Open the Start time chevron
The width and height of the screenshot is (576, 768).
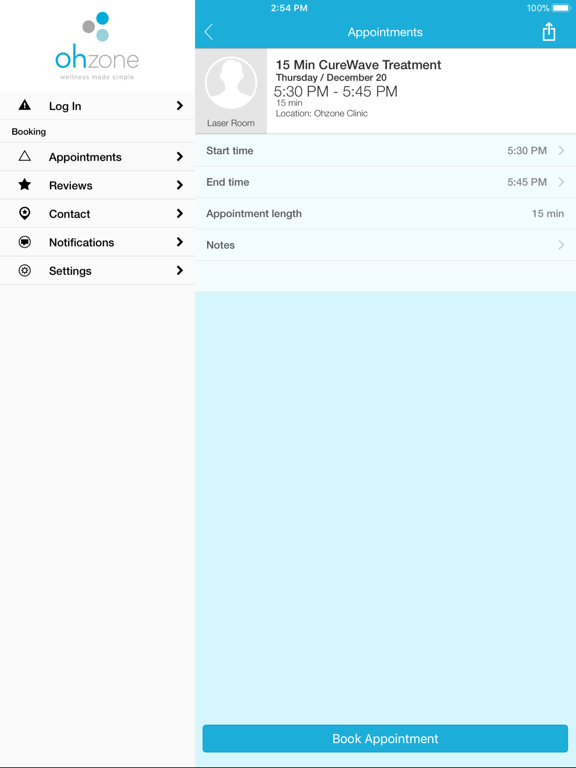click(561, 150)
